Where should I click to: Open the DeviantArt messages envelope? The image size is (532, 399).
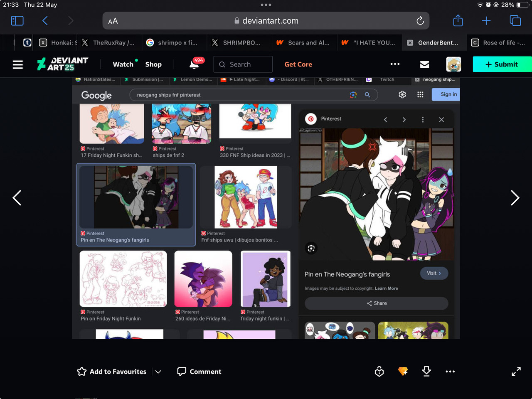click(x=424, y=64)
